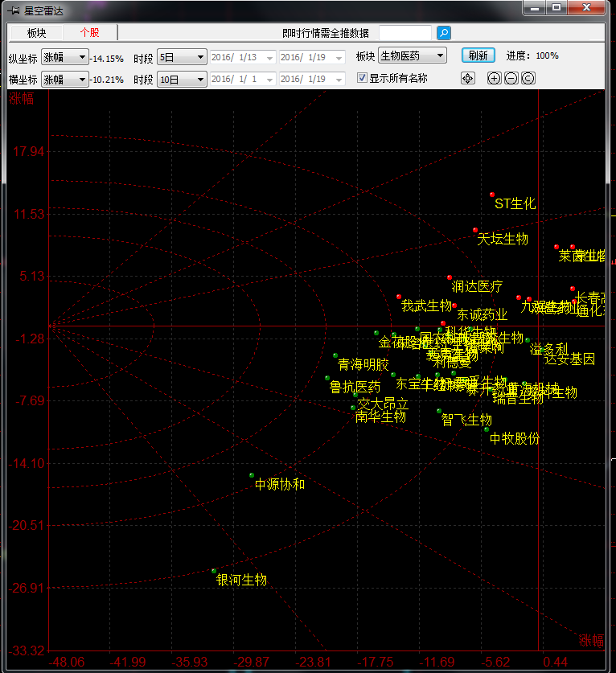Open the 横坐标 涨幅 dropdown
The width and height of the screenshot is (616, 673).
click(64, 79)
